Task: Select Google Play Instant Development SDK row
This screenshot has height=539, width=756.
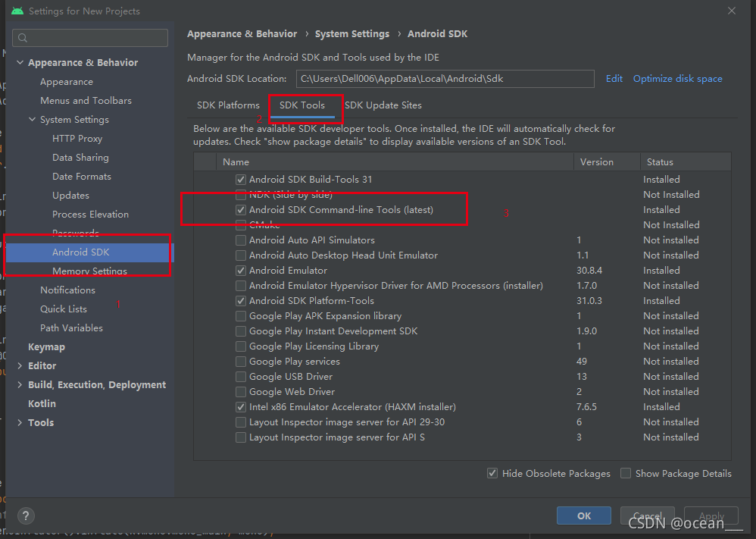Action: (x=462, y=331)
